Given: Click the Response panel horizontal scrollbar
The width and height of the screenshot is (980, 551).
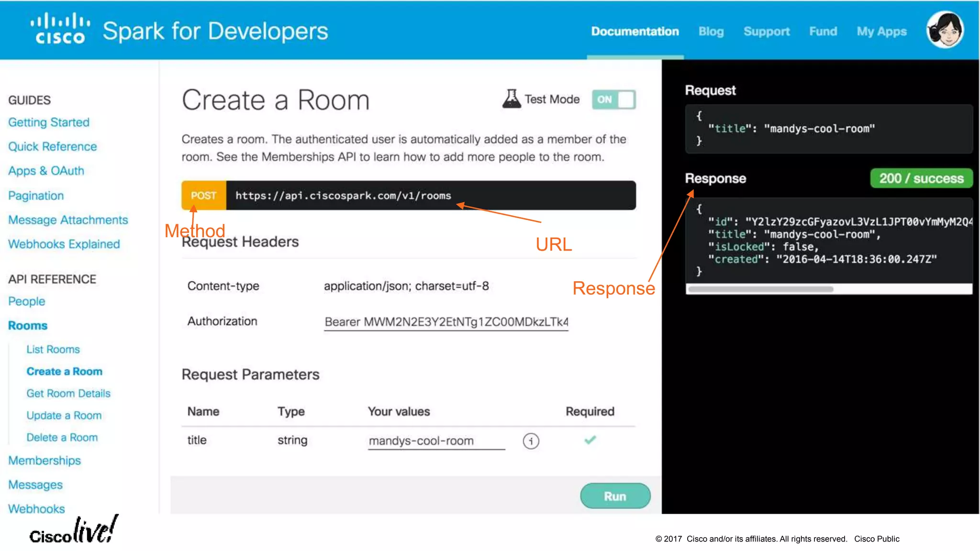Looking at the screenshot, I should 761,289.
